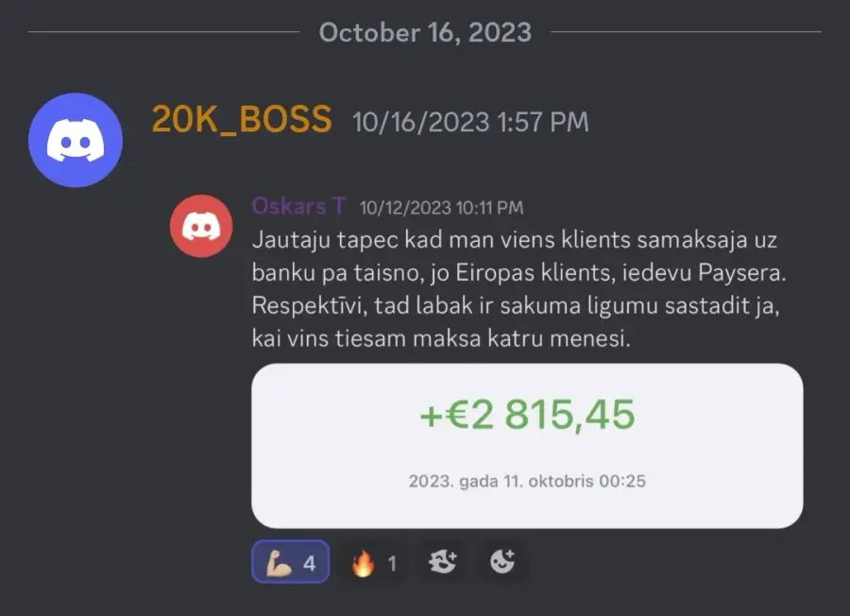Open Oskars T red Discord avatar

pos(201,226)
